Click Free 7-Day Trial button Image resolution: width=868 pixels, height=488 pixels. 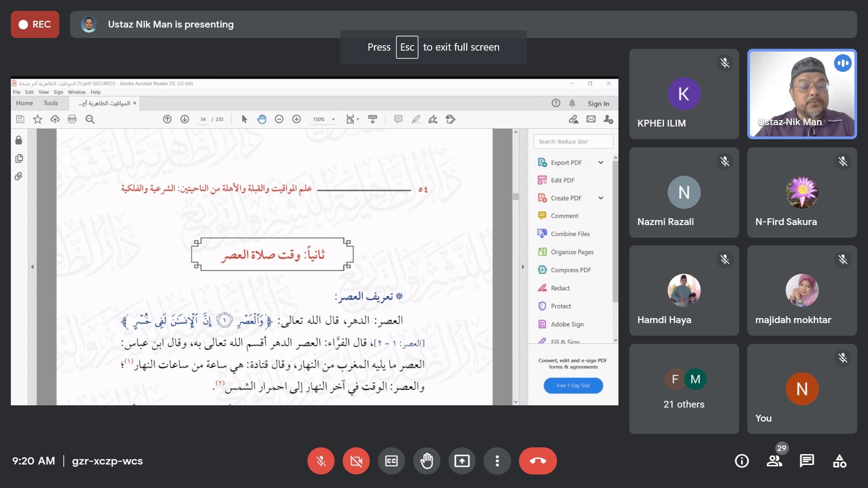[572, 385]
